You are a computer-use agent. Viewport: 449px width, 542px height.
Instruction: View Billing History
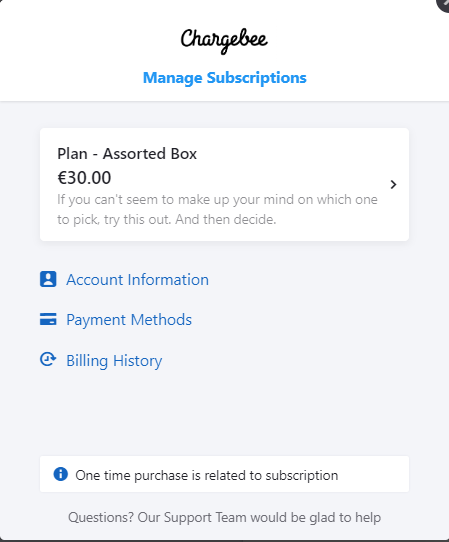coord(114,361)
